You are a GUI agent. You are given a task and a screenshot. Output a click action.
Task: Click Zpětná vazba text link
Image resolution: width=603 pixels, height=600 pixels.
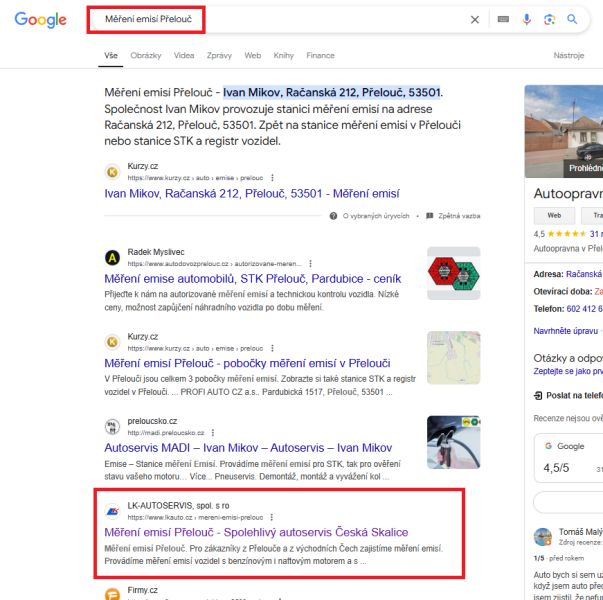(459, 216)
